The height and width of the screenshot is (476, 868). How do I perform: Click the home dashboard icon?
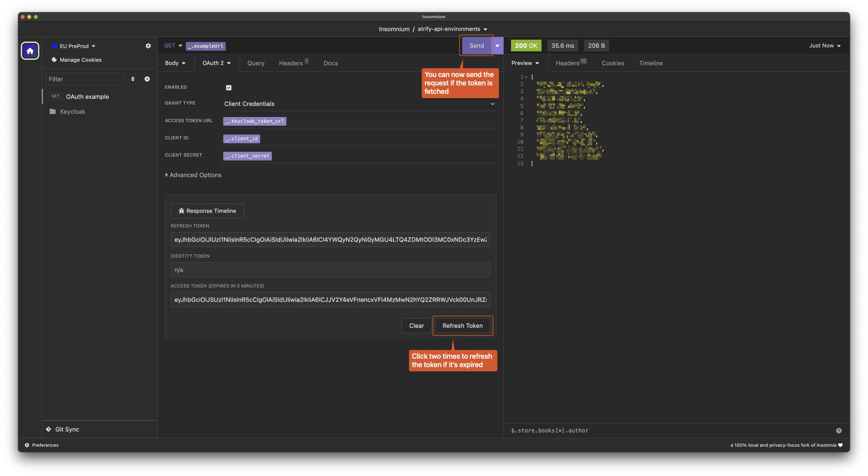(30, 51)
